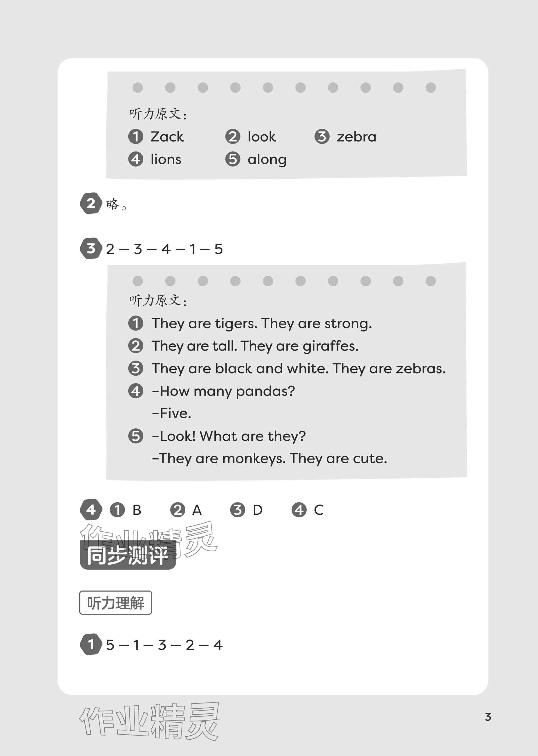Click the circled 3 next to zebra

pyautogui.click(x=322, y=136)
